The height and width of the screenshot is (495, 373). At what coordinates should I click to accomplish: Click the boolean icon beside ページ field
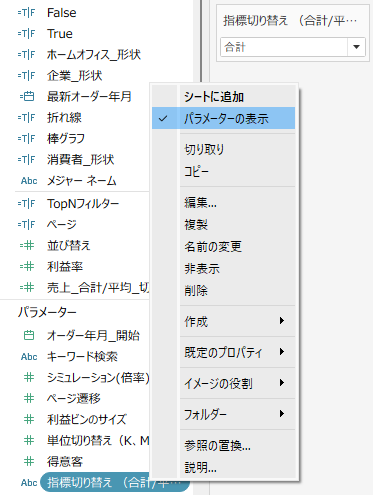tap(26, 225)
